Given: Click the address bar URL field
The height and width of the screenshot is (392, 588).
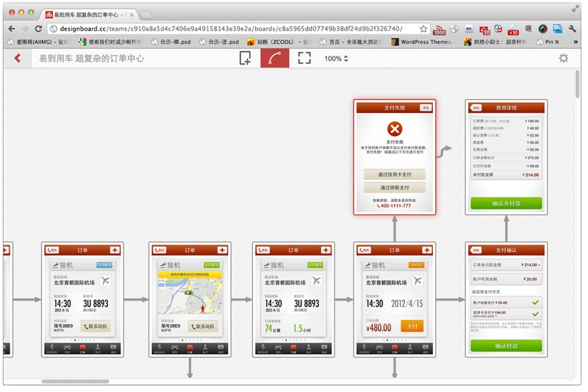Looking at the screenshot, I should [235, 29].
